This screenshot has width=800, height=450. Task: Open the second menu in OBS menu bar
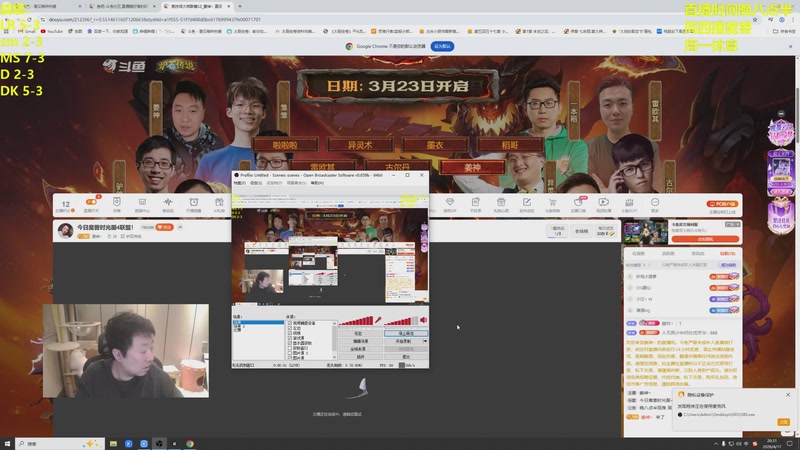tap(256, 183)
